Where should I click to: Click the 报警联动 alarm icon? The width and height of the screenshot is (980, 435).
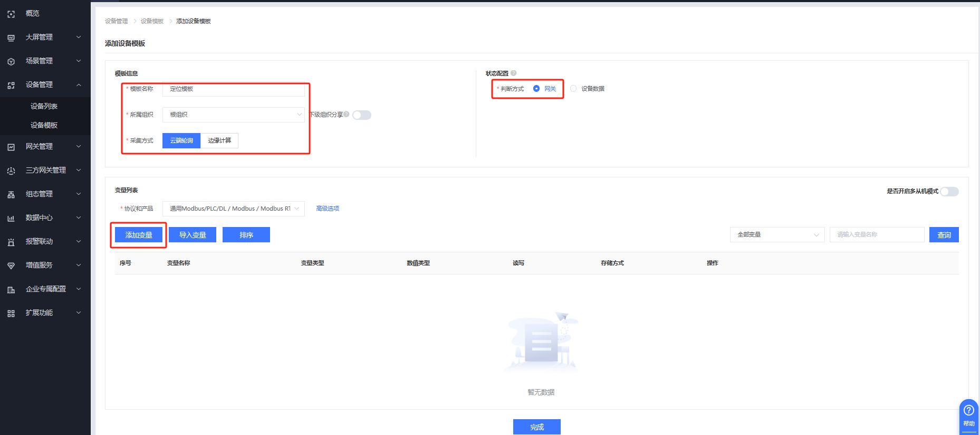(x=11, y=242)
